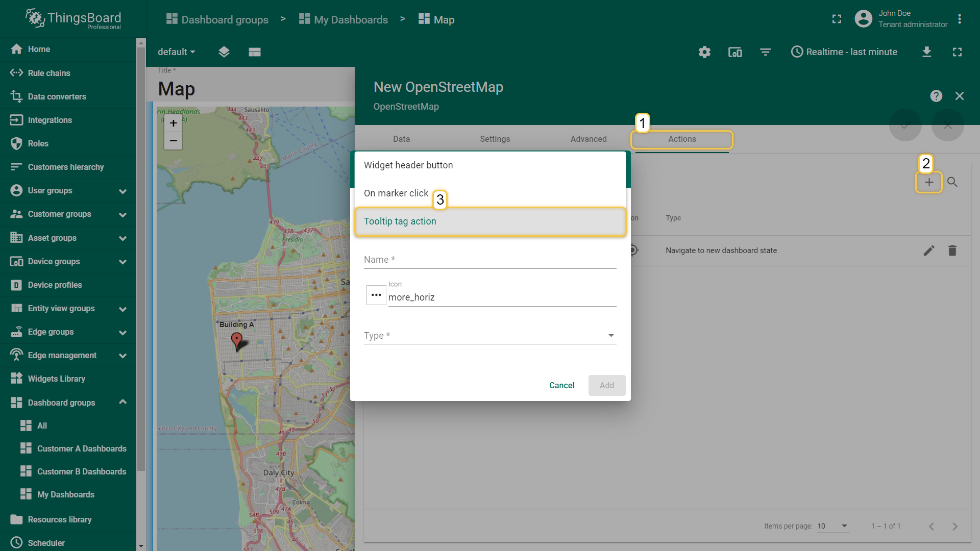Open the action search magnifier icon
Image resolution: width=980 pixels, height=551 pixels.
pyautogui.click(x=952, y=182)
